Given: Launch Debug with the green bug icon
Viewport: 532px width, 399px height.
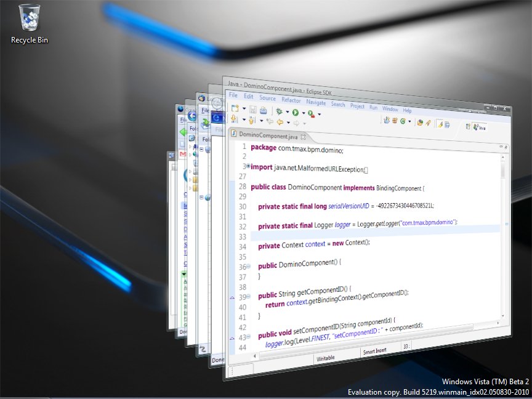Looking at the screenshot, I should click(x=279, y=111).
